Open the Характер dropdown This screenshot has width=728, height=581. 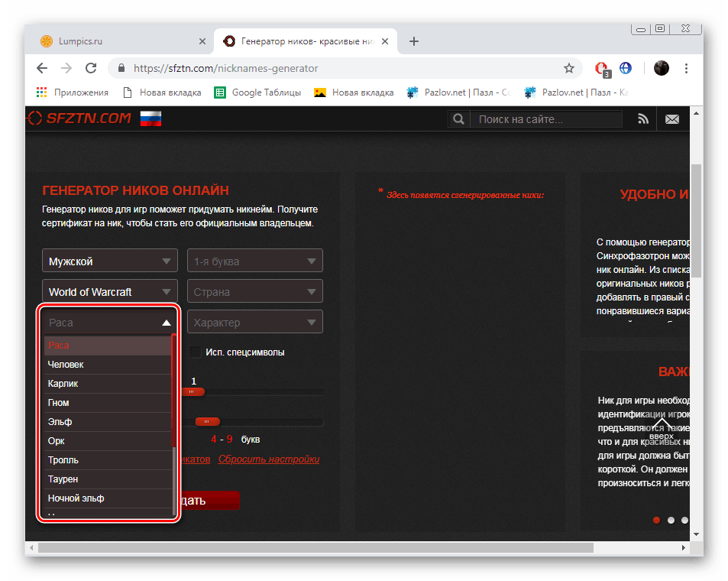[255, 322]
